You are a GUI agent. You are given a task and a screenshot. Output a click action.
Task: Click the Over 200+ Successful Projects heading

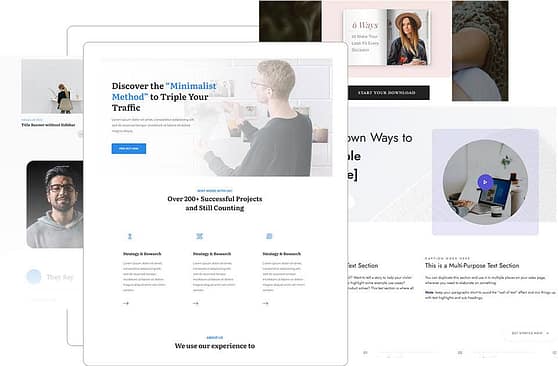215,203
